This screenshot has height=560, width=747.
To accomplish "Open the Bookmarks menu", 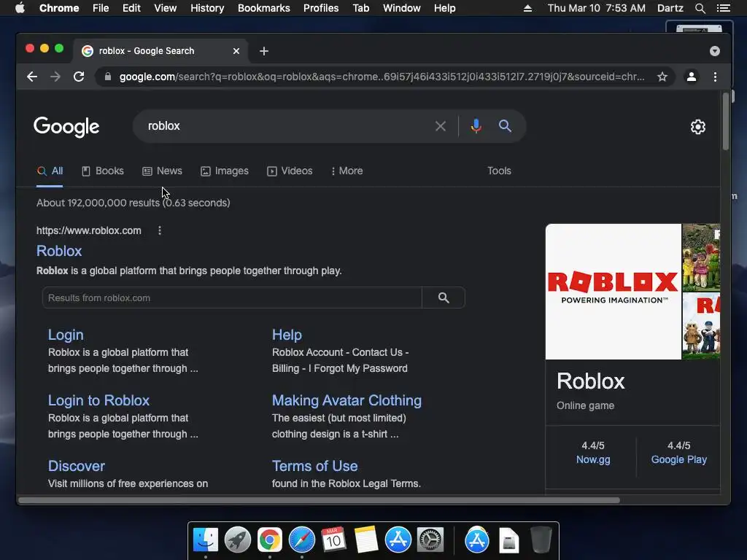I will (264, 8).
